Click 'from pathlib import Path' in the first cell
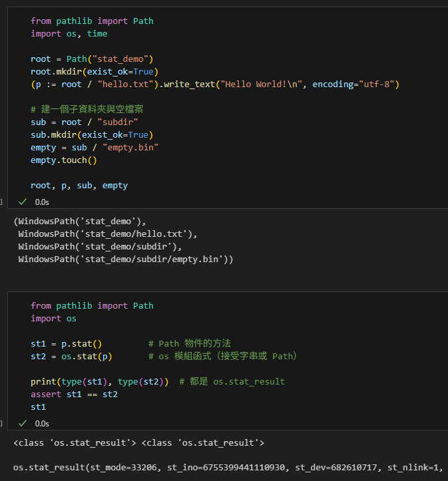This screenshot has height=481, width=448. [x=92, y=21]
